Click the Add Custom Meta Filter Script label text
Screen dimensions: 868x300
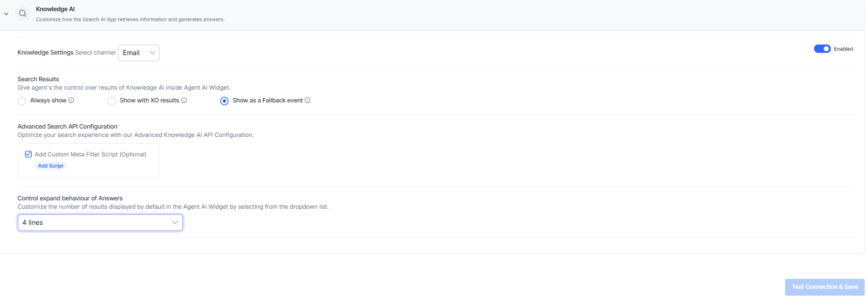[x=90, y=154]
